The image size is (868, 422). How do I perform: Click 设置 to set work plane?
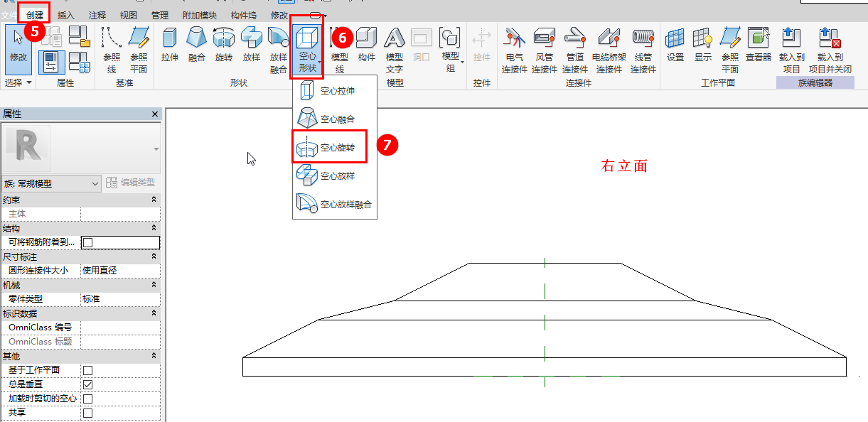(x=675, y=45)
